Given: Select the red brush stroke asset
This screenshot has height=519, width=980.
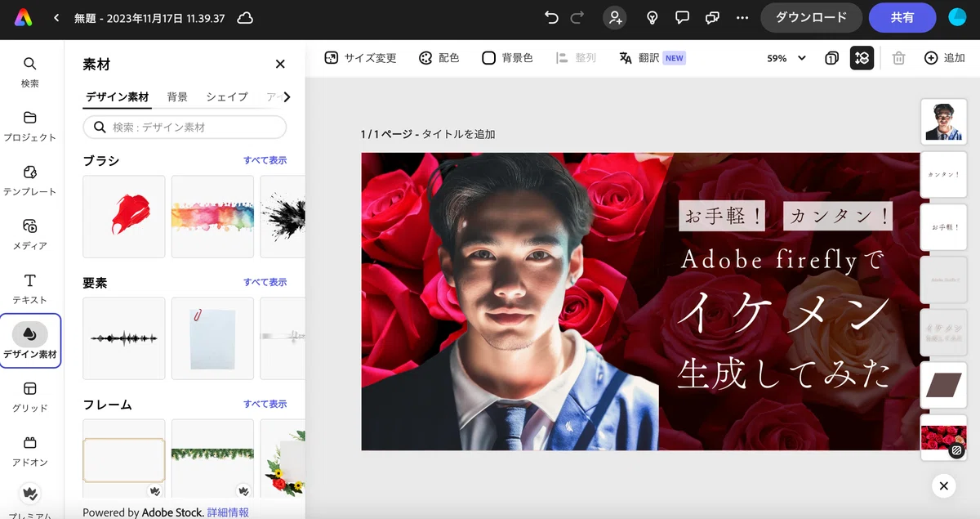Looking at the screenshot, I should tap(124, 217).
